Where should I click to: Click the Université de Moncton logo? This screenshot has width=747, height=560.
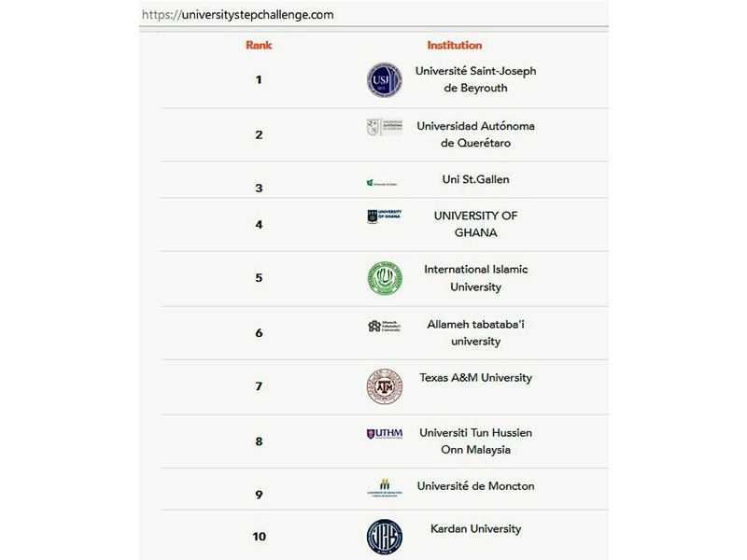pos(385,488)
